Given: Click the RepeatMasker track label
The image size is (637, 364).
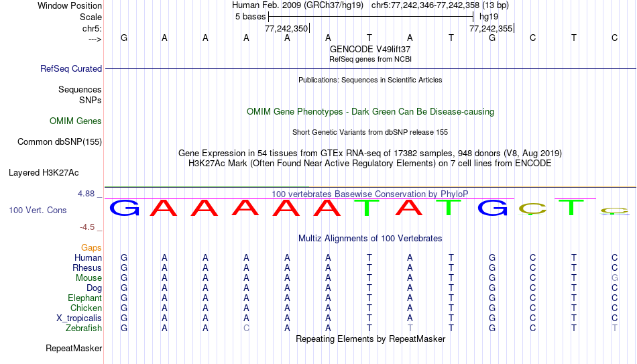Looking at the screenshot, I should (74, 348).
